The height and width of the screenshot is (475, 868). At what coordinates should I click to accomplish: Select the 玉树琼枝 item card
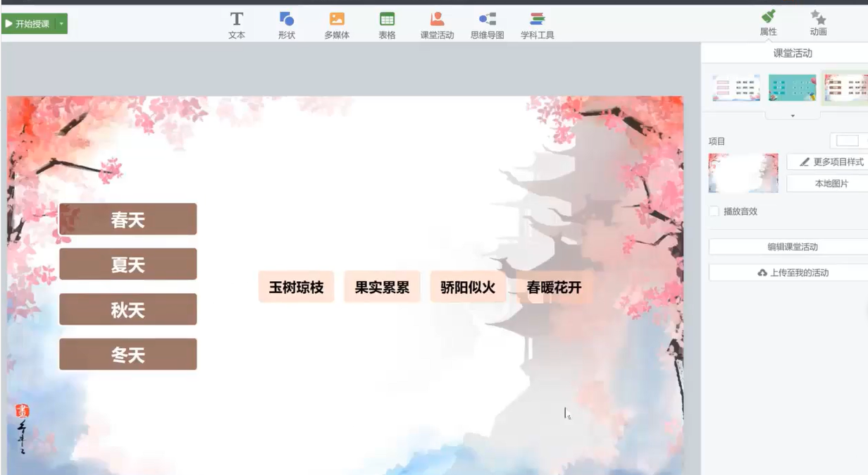[x=296, y=287]
